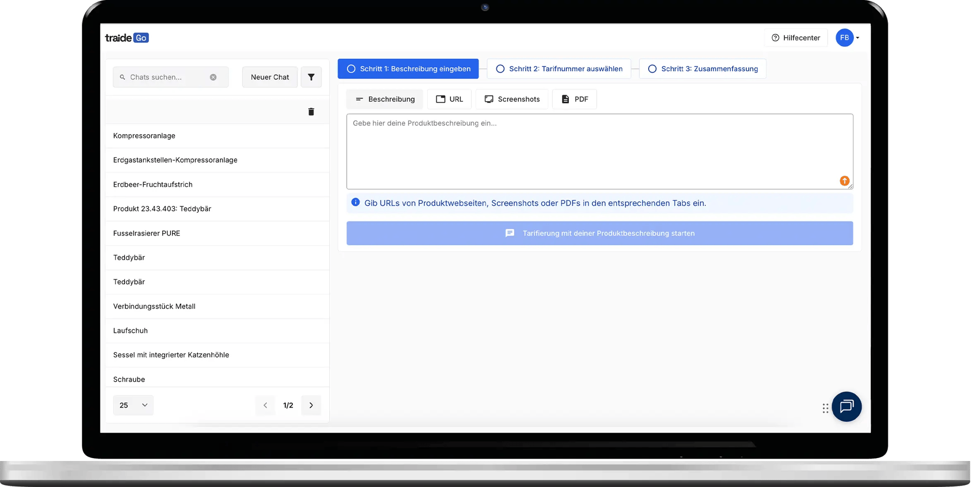Open the Kompressoranlage chat
Image resolution: width=980 pixels, height=487 pixels.
pos(217,136)
